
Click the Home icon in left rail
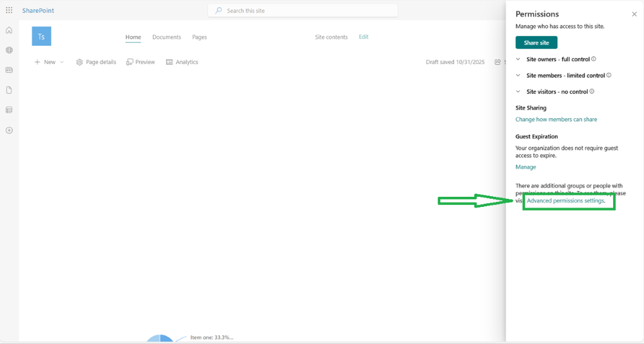(9, 30)
